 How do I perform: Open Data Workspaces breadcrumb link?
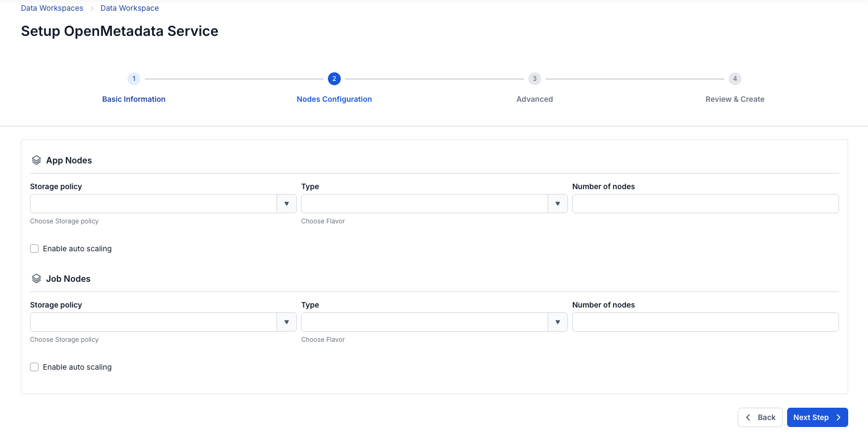click(x=52, y=8)
